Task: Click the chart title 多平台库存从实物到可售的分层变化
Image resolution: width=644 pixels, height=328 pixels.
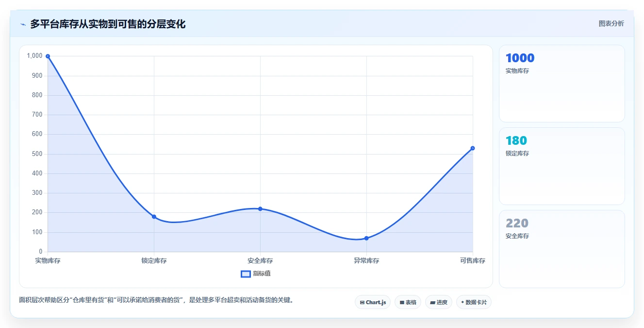Action: (x=108, y=24)
